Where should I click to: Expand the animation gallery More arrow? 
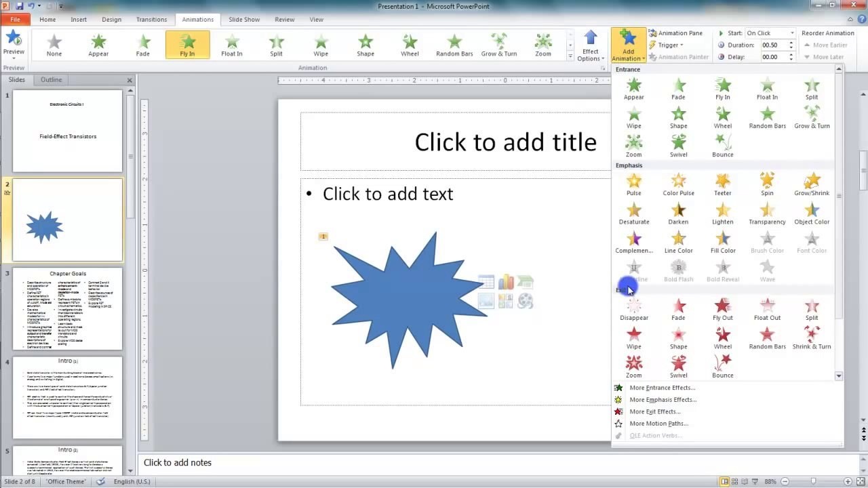click(x=570, y=57)
